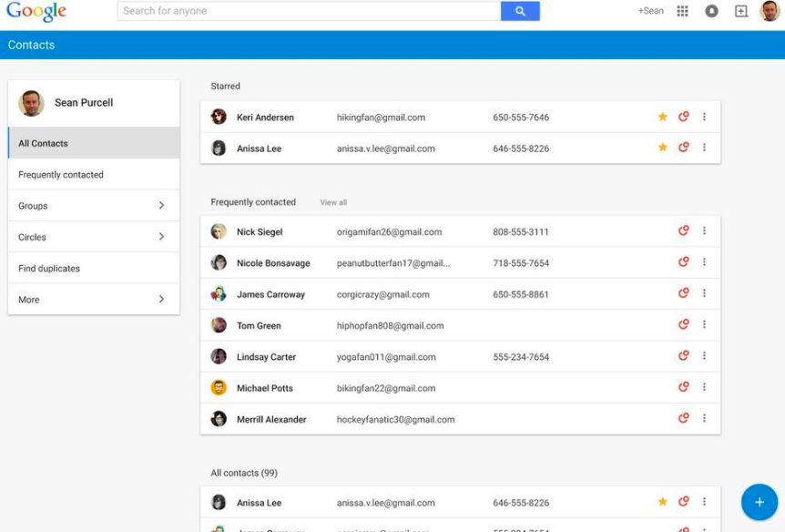Add Keri Andersen to circles
The width and height of the screenshot is (785, 532).
pos(683,117)
